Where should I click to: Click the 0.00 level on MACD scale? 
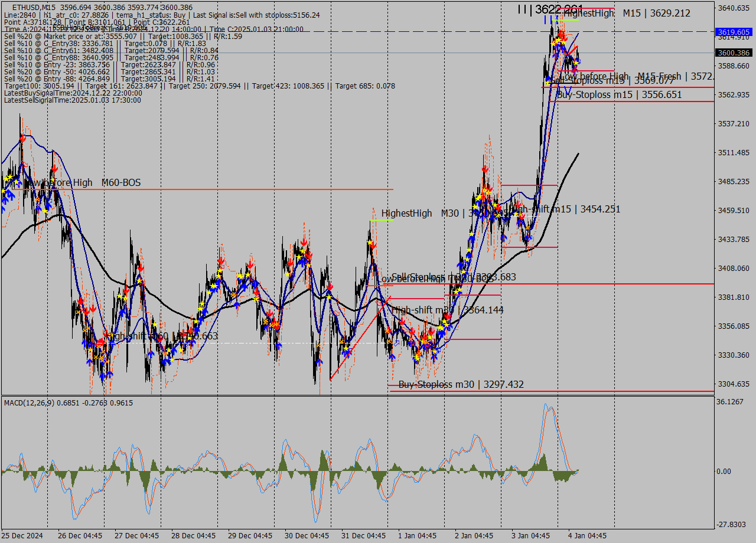pyautogui.click(x=723, y=472)
